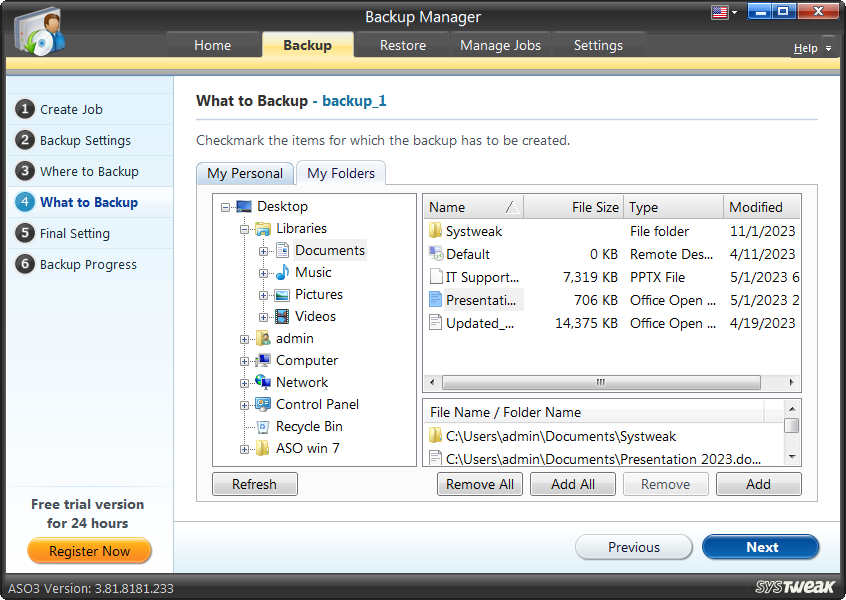Collapse the Libraries tree node
The image size is (846, 600).
[x=243, y=228]
